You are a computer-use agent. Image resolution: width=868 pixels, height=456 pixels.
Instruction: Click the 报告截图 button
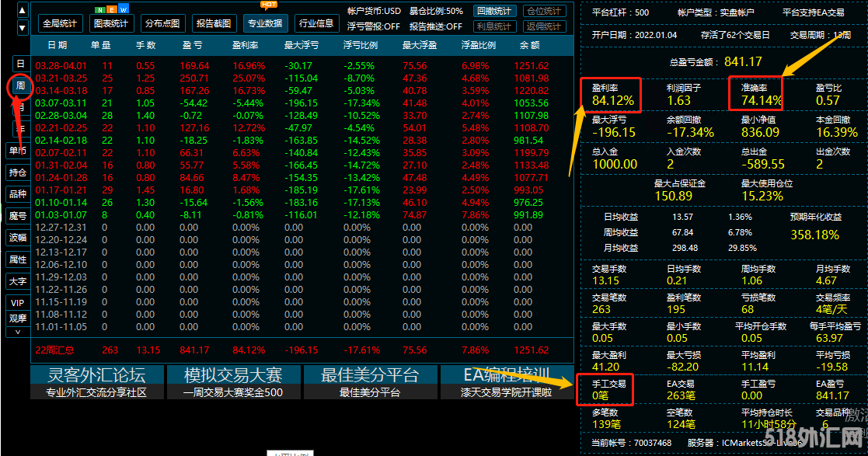coord(214,23)
